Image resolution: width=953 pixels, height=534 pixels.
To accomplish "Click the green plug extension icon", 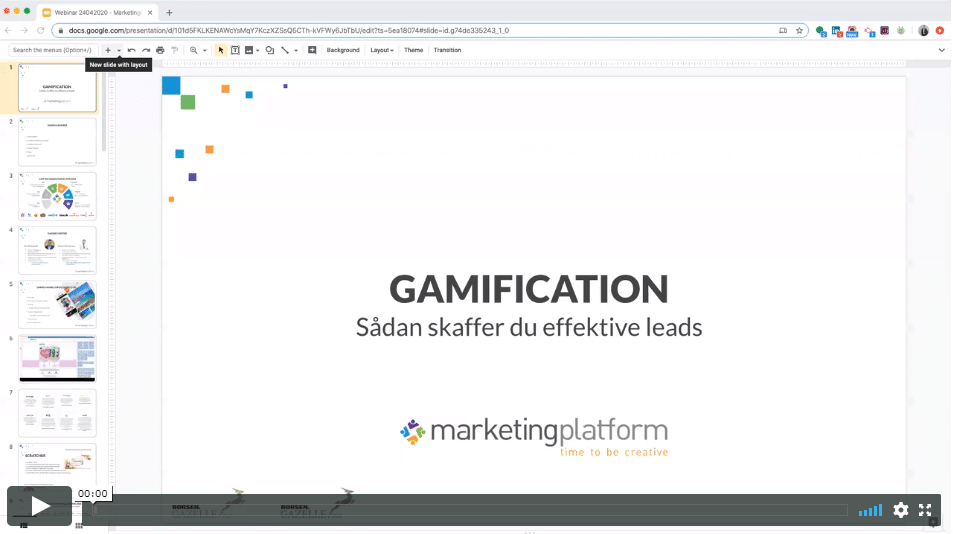I will (901, 30).
